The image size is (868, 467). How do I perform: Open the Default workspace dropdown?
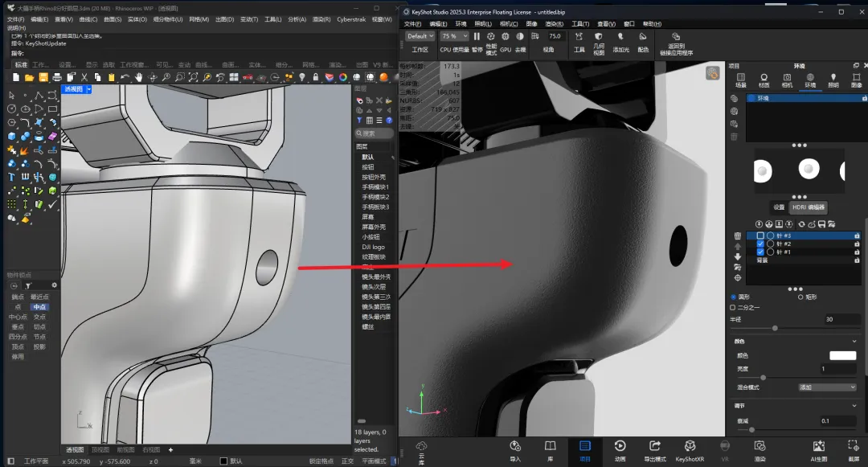tap(418, 36)
